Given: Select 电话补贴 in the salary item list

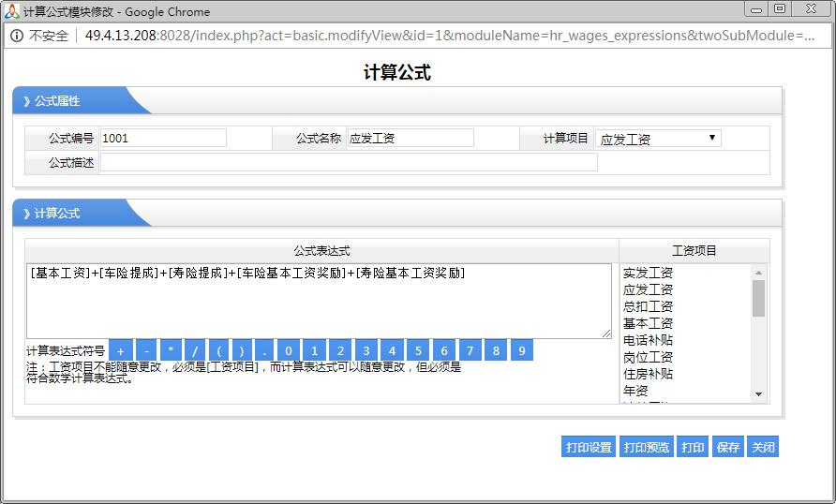Looking at the screenshot, I should 648,340.
